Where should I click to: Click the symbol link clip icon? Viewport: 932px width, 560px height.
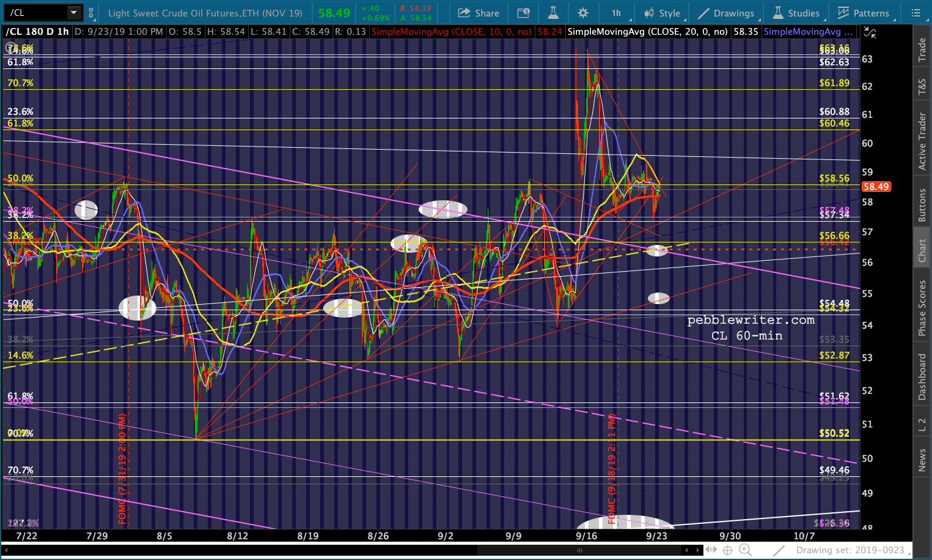pos(91,13)
